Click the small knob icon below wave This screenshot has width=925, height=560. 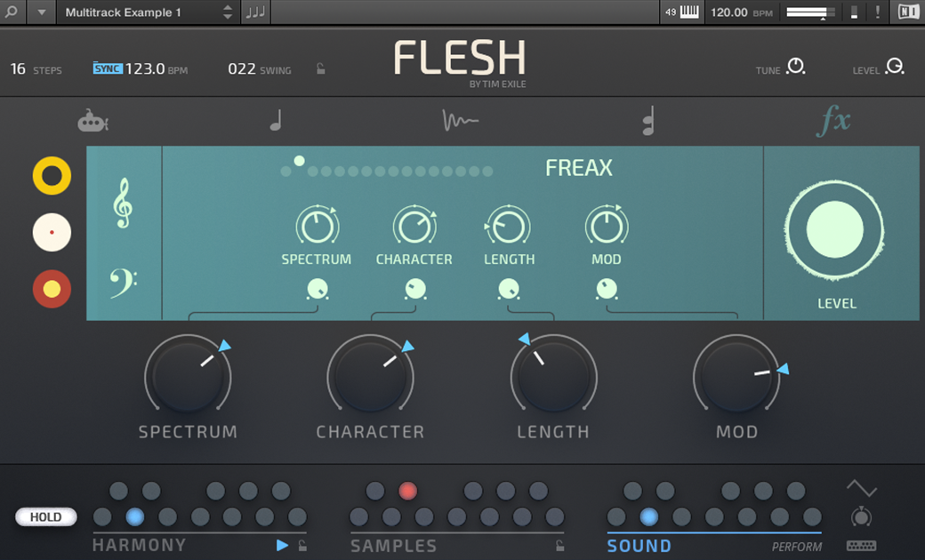[x=861, y=516]
